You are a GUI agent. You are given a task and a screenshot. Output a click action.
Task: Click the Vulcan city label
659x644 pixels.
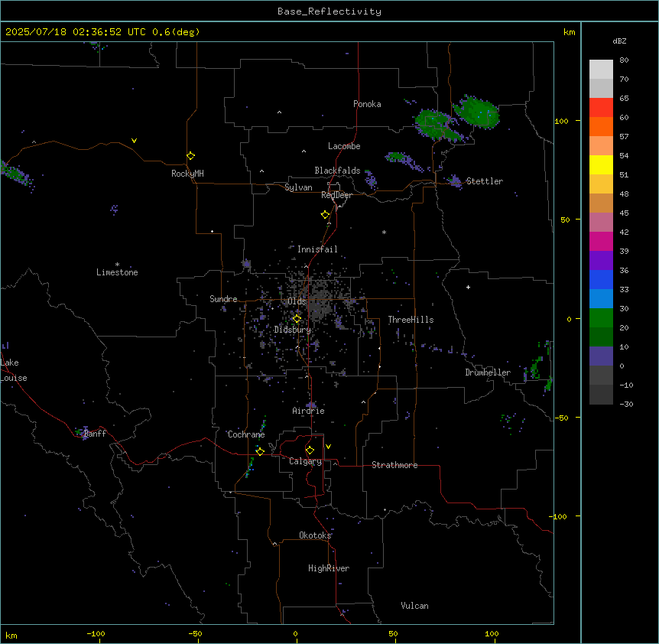(x=414, y=606)
